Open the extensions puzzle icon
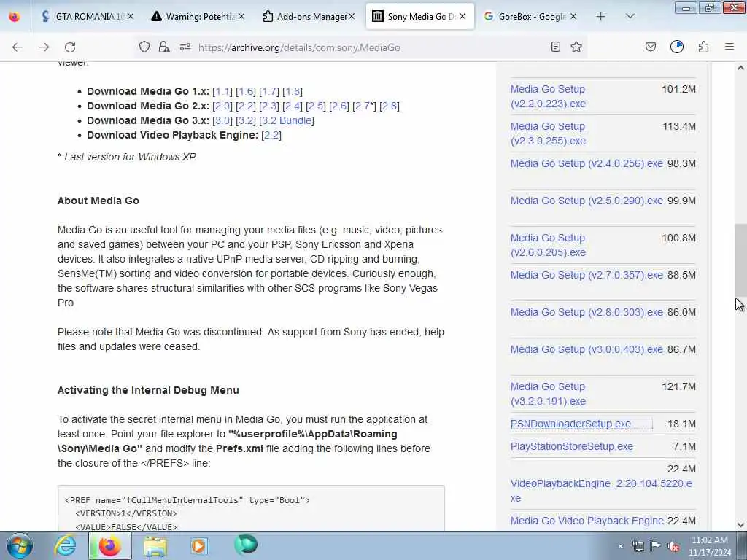 tap(703, 47)
